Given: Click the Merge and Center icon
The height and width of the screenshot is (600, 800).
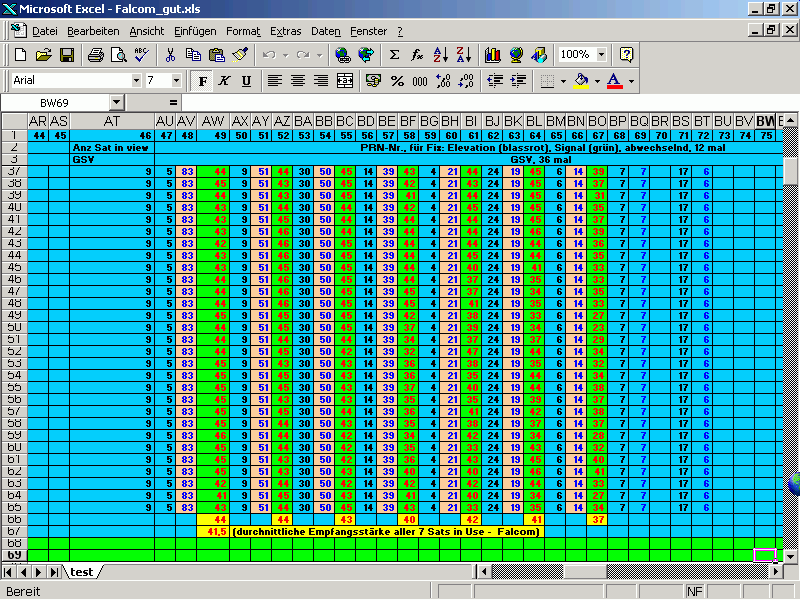Looking at the screenshot, I should (x=345, y=80).
